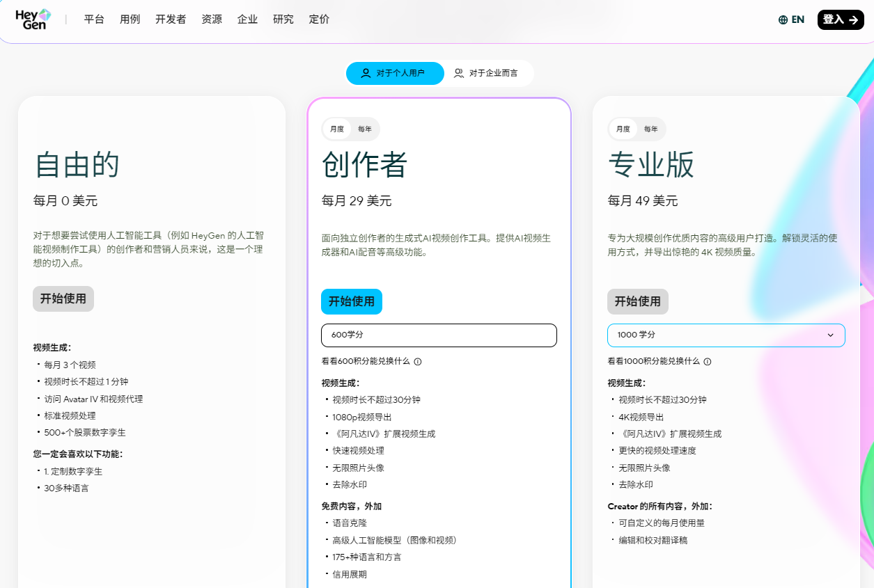This screenshot has width=874, height=588.
Task: Click 快速视频处理 feature
Action: click(358, 451)
